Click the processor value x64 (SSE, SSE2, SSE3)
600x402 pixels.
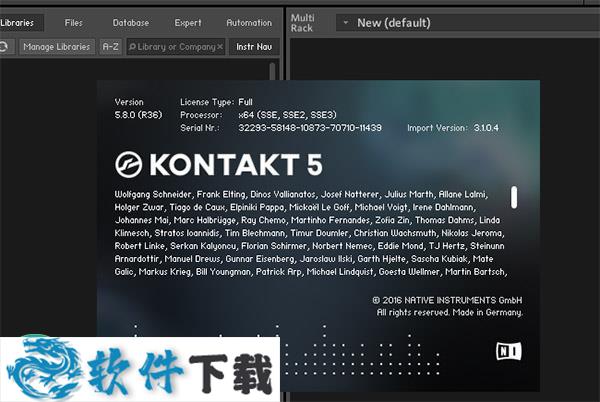(x=287, y=115)
